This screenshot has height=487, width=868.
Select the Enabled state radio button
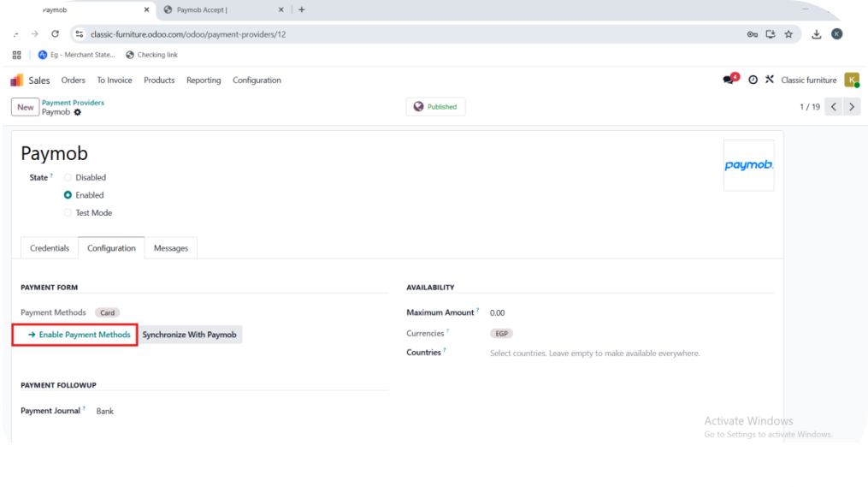coord(68,195)
